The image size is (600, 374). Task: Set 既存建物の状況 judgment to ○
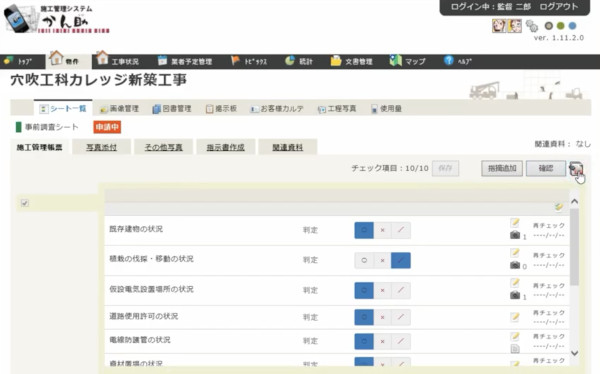click(364, 230)
